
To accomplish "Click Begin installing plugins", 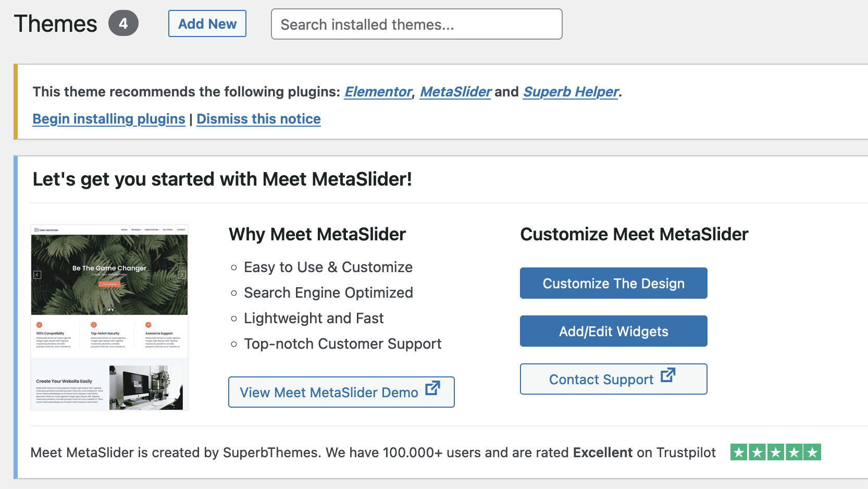I will (109, 119).
